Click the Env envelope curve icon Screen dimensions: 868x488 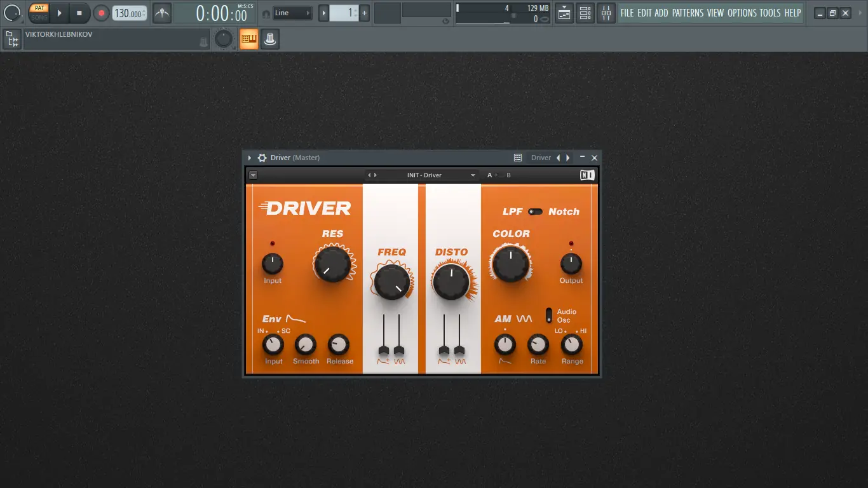coord(295,319)
